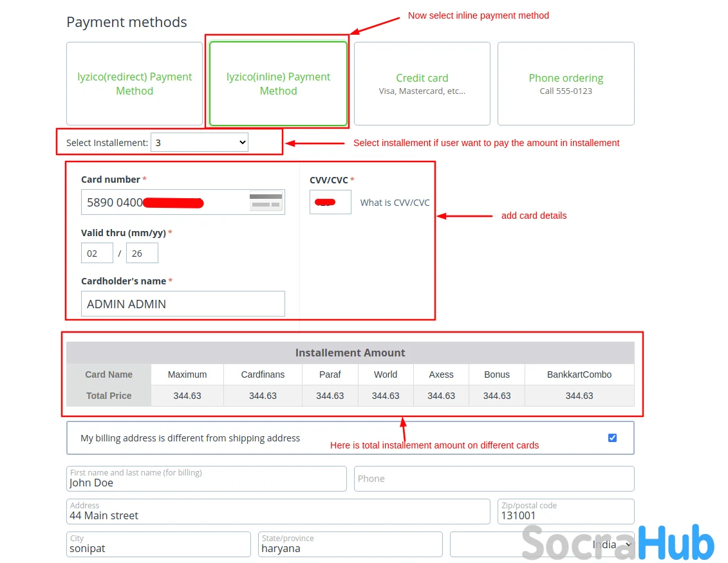Select Iyzico(inline) Payment Method card
Image resolution: width=728 pixels, height=563 pixels.
pyautogui.click(x=278, y=84)
